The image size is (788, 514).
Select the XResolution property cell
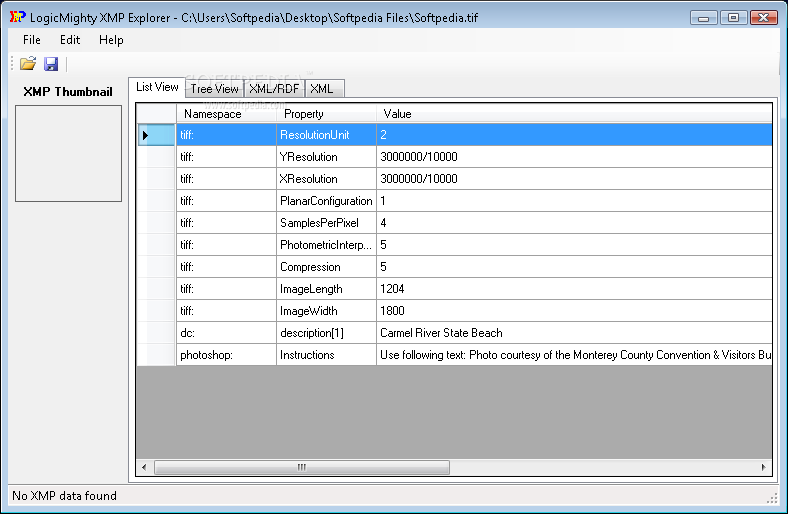click(x=326, y=179)
